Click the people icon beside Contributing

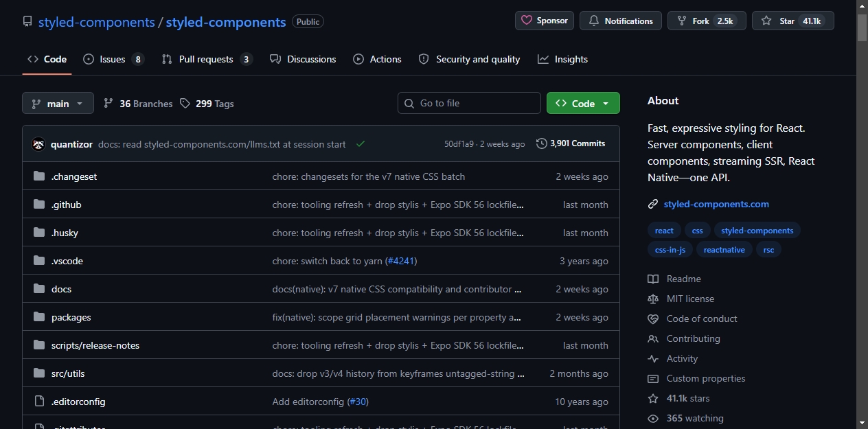coord(653,338)
